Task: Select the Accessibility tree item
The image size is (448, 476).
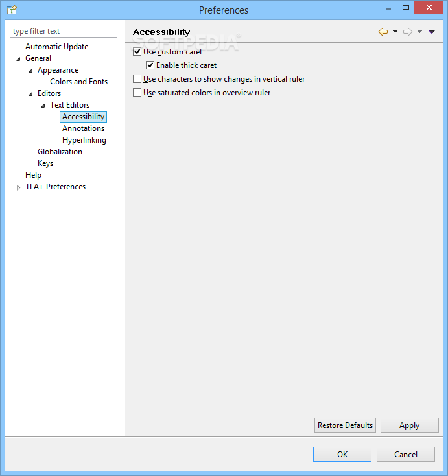Action: click(83, 117)
